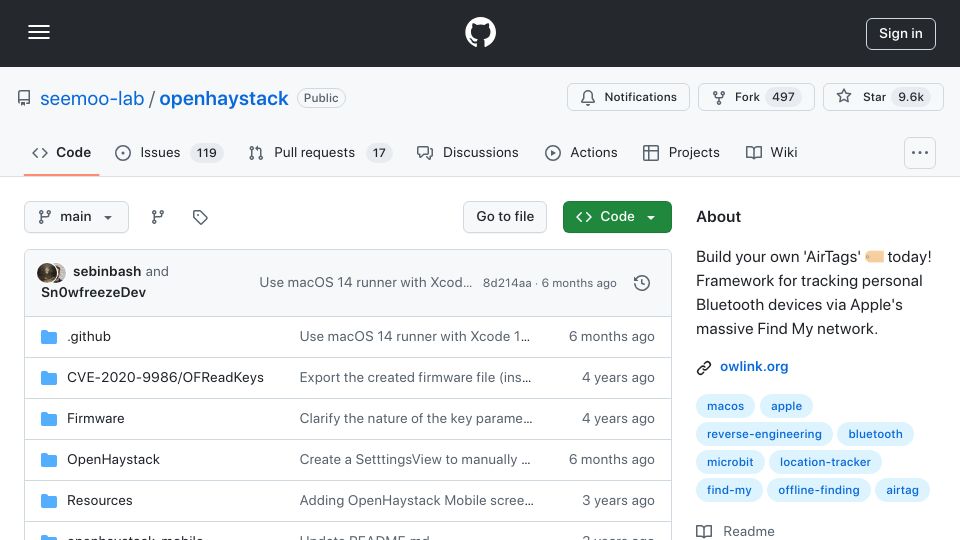960x540 pixels.
Task: Select the bluetooth topic tag
Action: (875, 434)
